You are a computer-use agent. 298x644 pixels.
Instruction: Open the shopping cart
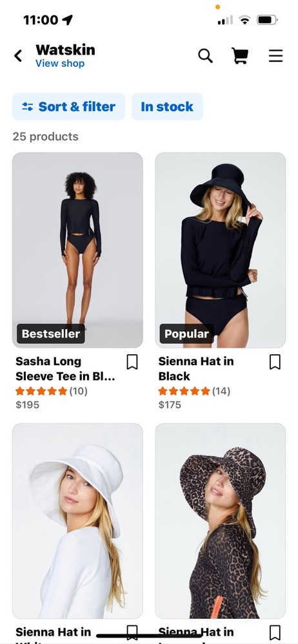pos(241,55)
